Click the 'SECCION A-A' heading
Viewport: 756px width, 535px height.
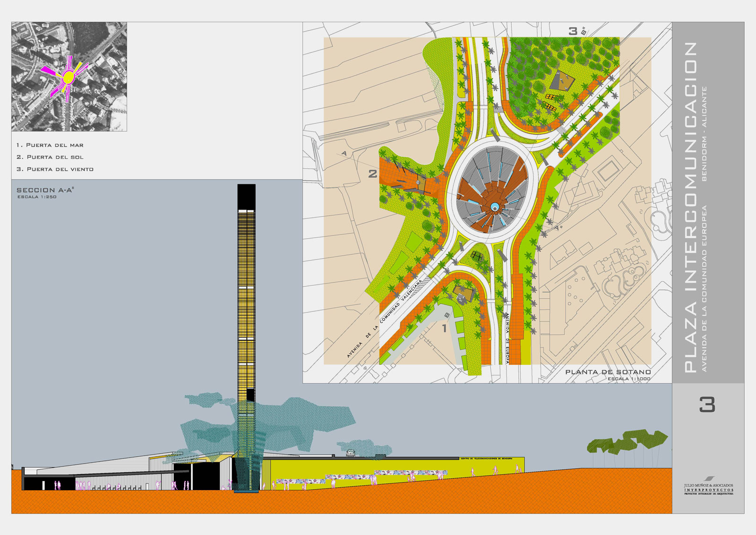point(45,190)
